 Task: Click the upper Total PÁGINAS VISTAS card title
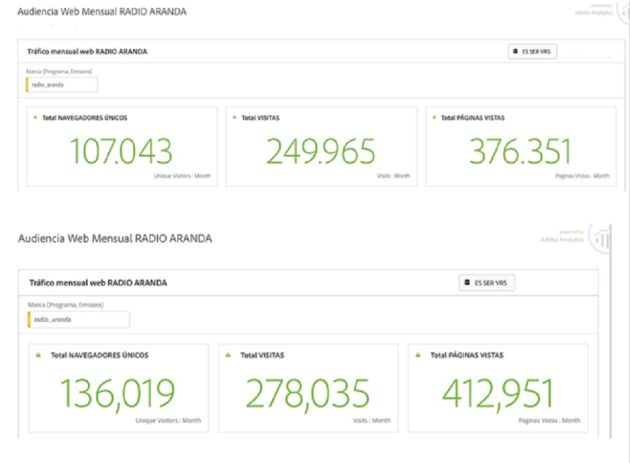(473, 118)
